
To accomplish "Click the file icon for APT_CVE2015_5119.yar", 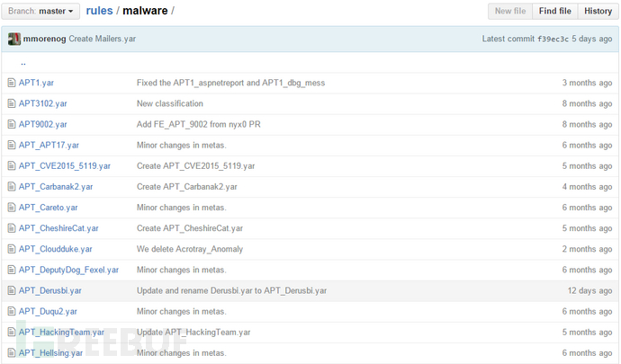I will click(x=12, y=165).
